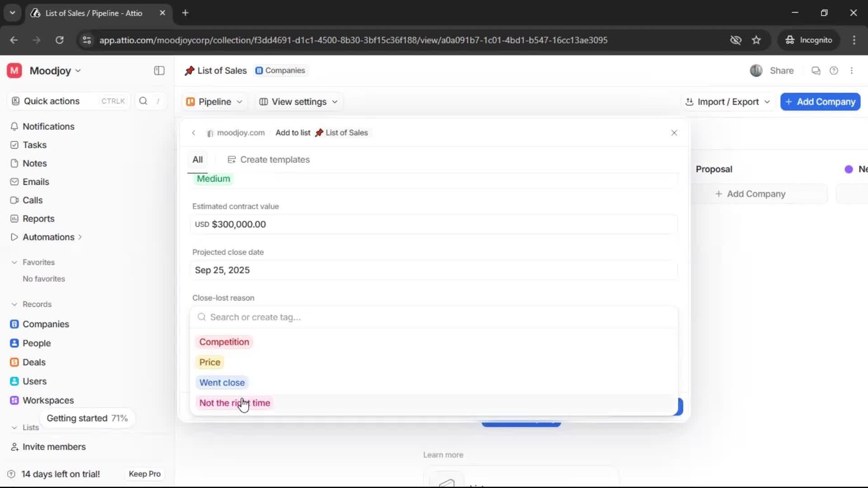Collapse the Favorites section
Viewport: 868px width, 488px height.
[x=15, y=262]
